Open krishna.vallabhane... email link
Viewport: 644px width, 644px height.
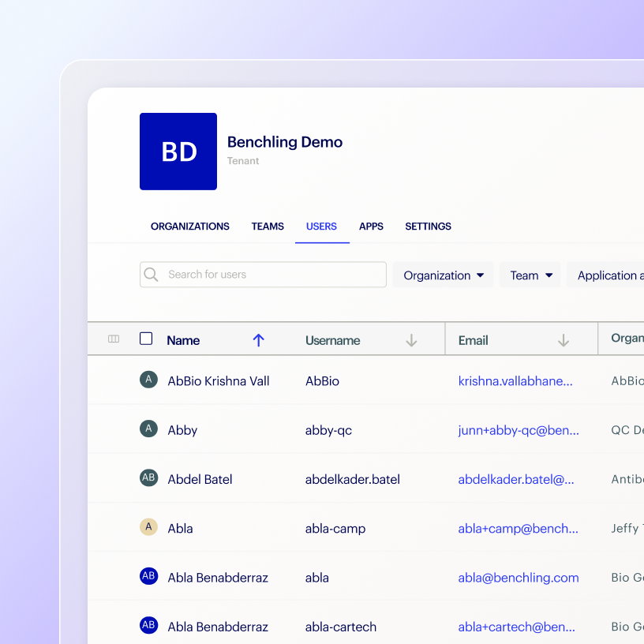point(515,381)
